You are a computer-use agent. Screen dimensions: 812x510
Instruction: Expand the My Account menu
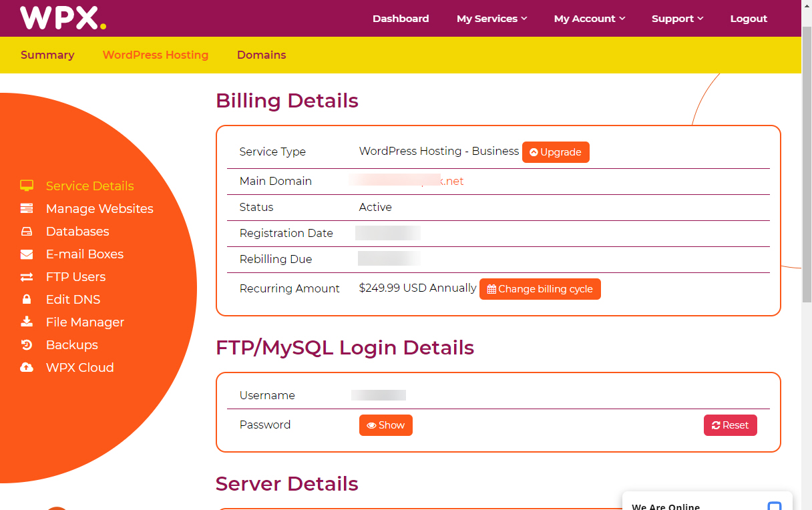(590, 19)
